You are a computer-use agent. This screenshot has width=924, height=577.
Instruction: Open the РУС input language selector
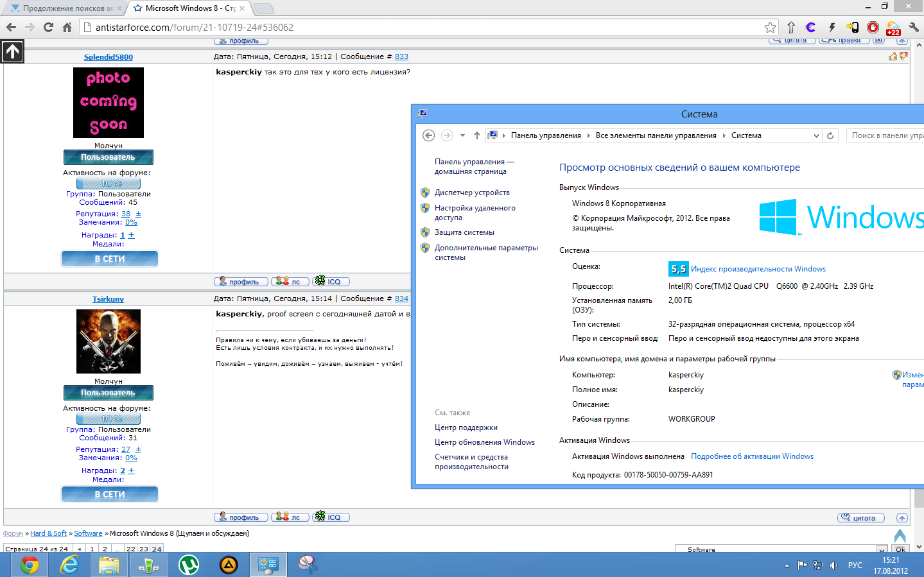click(x=855, y=565)
